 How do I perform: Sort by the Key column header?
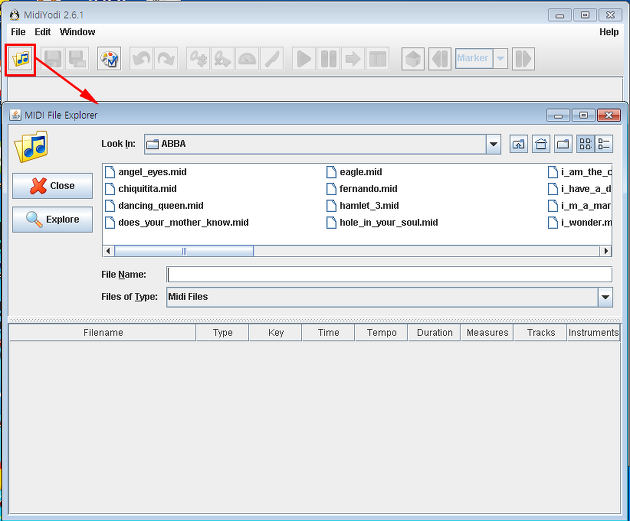coord(276,333)
